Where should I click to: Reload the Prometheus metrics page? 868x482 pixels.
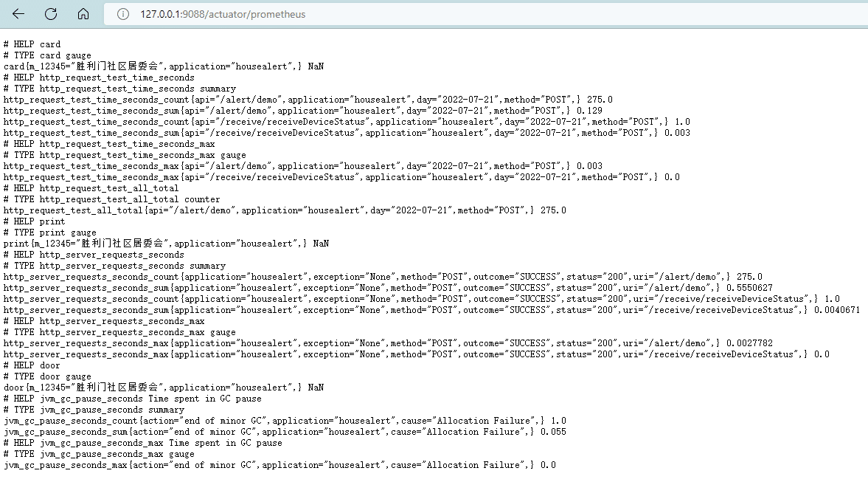point(49,13)
